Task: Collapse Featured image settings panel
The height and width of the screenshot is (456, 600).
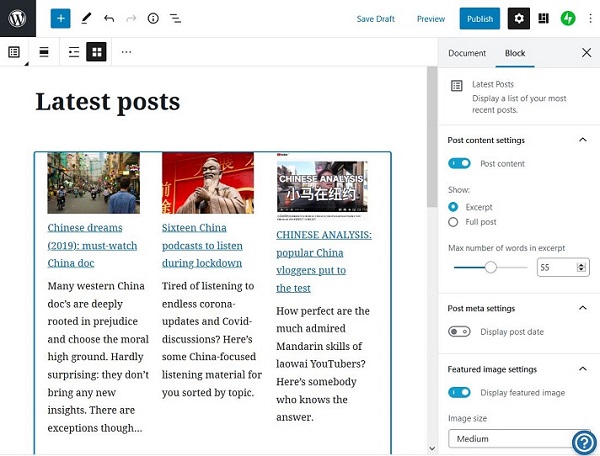Action: [583, 369]
